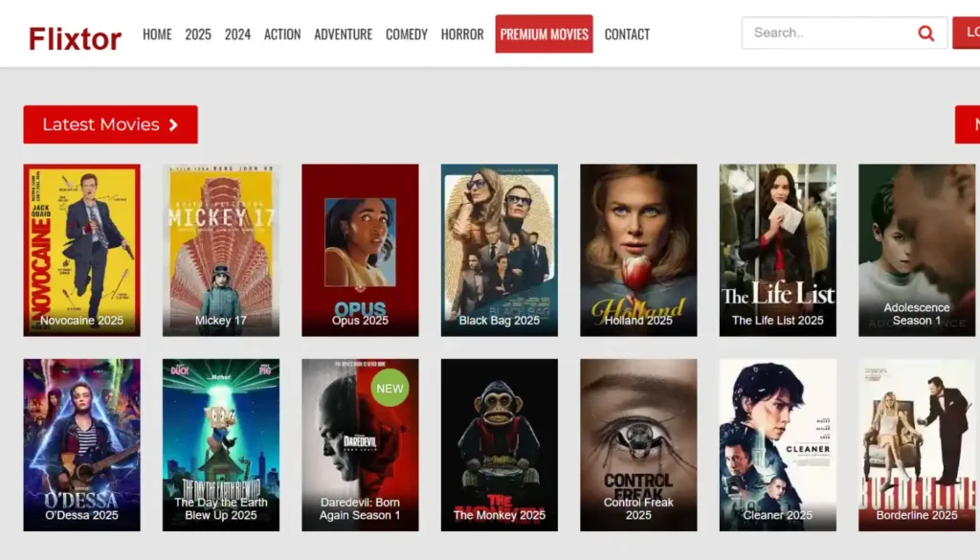Click the chevron in Latest Movies
Viewport: 980px width, 560px height.
[174, 125]
